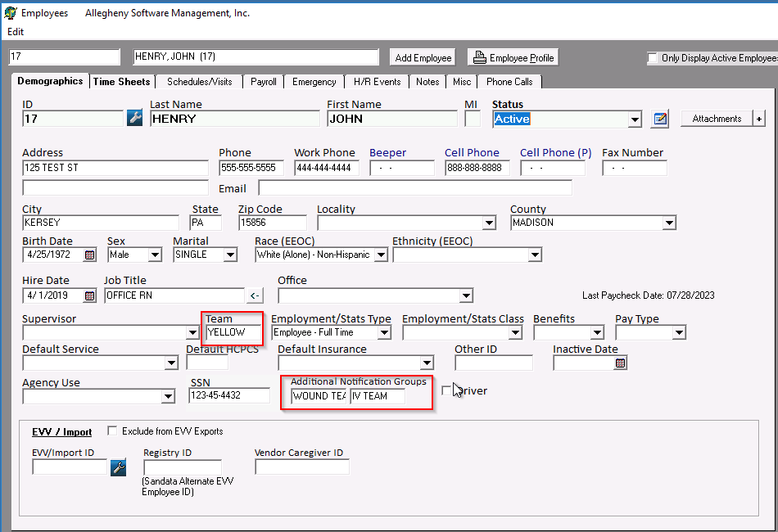Click the Add Employee button

(x=423, y=57)
